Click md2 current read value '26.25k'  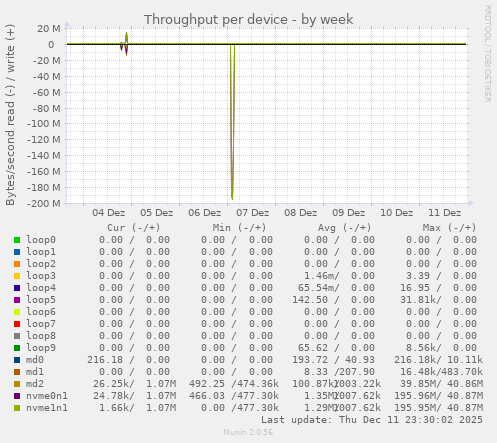[x=111, y=384]
